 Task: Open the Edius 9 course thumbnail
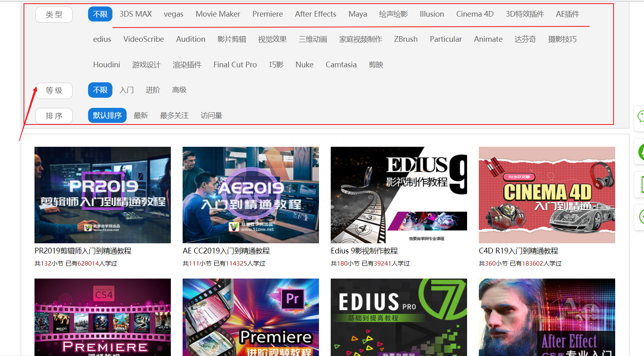(399, 195)
